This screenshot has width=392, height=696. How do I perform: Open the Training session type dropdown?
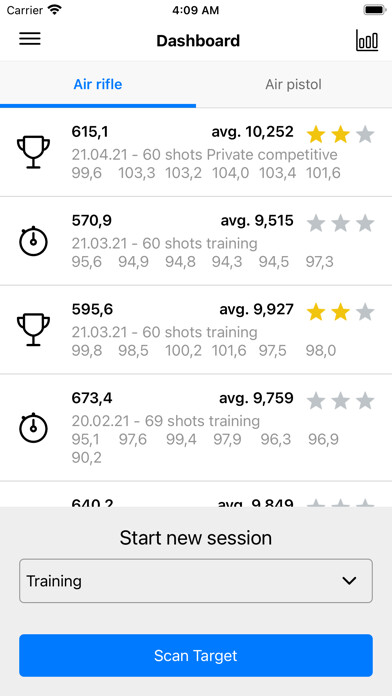point(196,581)
